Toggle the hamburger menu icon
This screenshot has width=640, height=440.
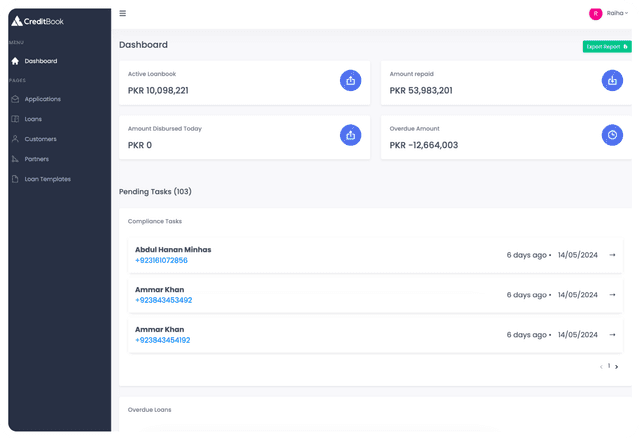[x=122, y=13]
